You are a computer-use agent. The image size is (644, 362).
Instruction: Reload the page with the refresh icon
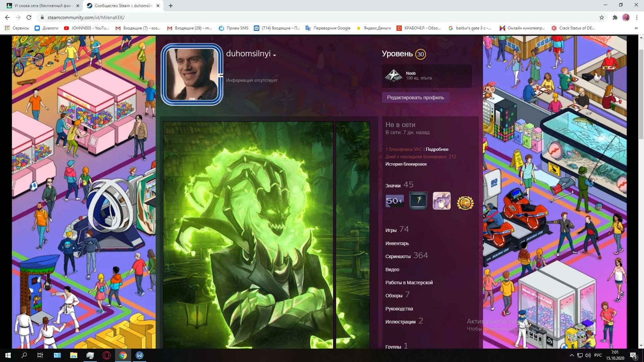(x=29, y=17)
